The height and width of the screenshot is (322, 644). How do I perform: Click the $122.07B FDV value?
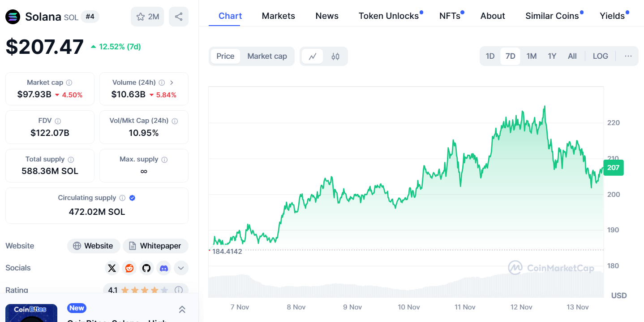(x=50, y=133)
